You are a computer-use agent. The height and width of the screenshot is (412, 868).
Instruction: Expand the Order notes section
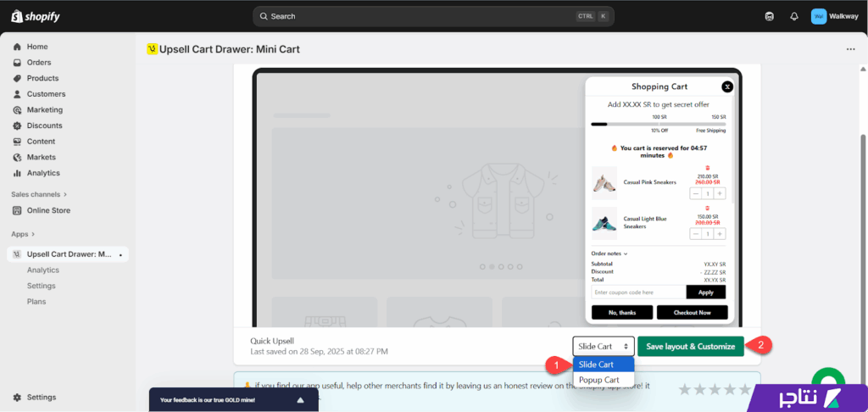point(609,253)
